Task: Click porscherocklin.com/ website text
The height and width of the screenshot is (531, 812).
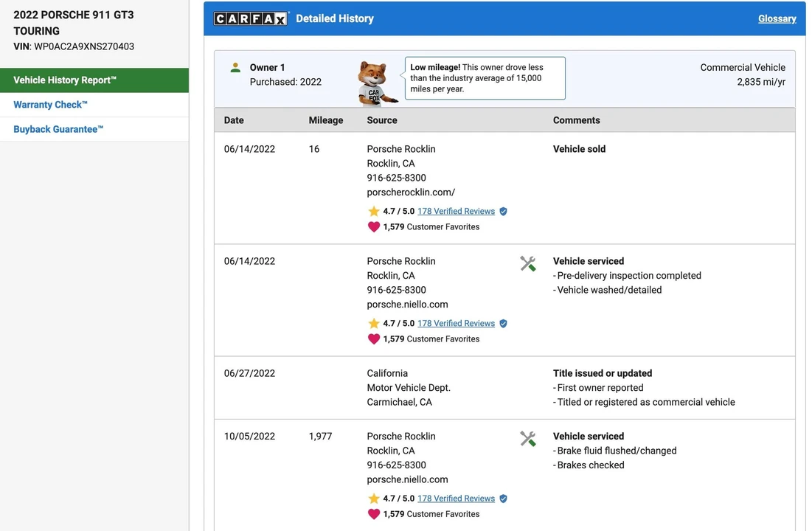Action: [x=411, y=192]
